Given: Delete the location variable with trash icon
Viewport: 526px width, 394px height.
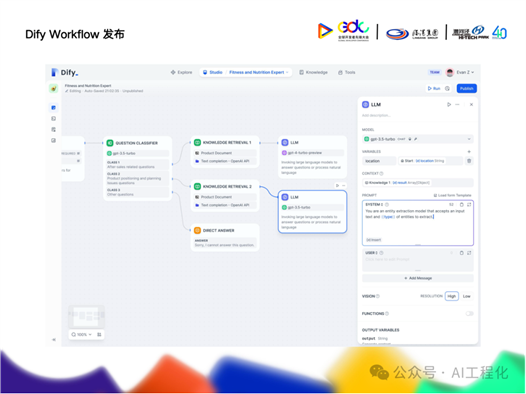Looking at the screenshot, I should point(469,161).
